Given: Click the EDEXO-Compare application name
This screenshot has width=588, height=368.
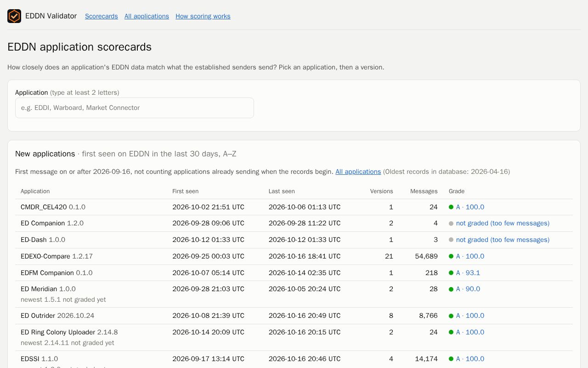Looking at the screenshot, I should (x=45, y=256).
